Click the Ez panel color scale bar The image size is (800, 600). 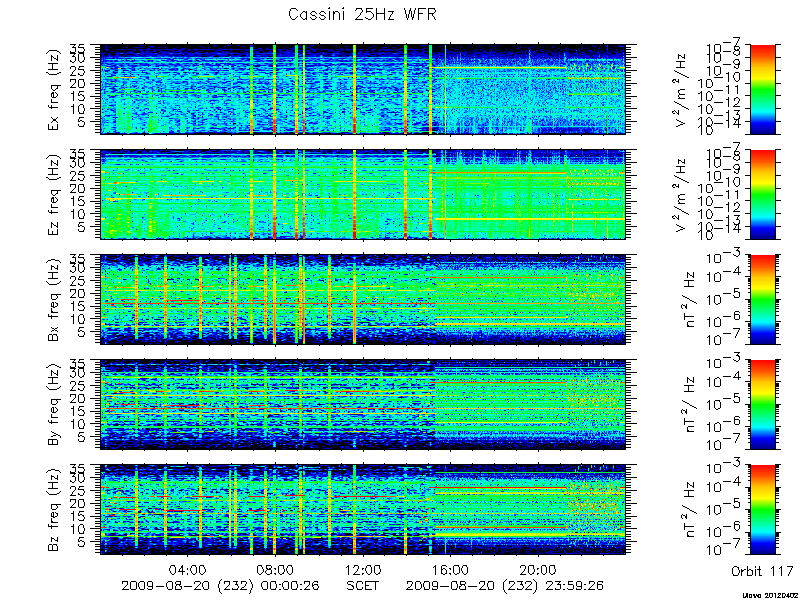762,194
